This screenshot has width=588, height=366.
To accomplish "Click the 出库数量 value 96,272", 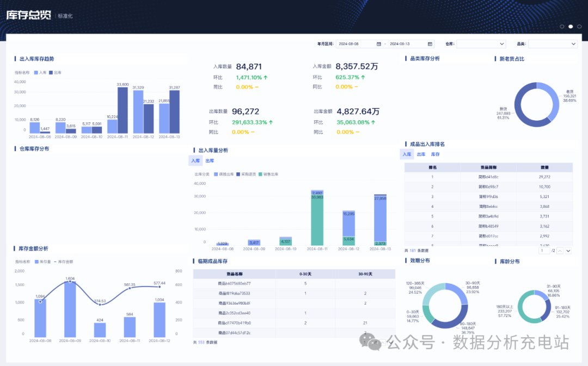I will click(246, 111).
